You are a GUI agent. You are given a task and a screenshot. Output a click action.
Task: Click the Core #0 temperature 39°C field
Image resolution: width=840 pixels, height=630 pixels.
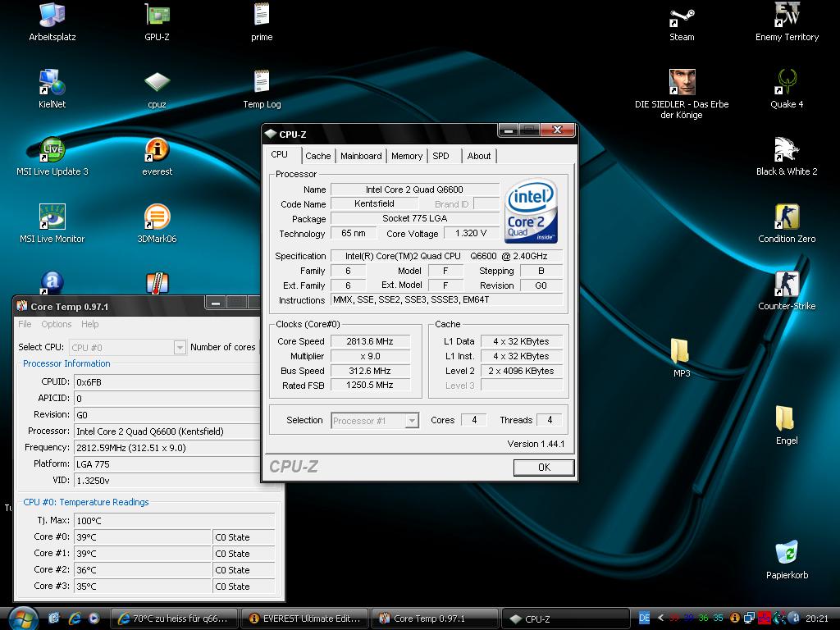point(143,537)
